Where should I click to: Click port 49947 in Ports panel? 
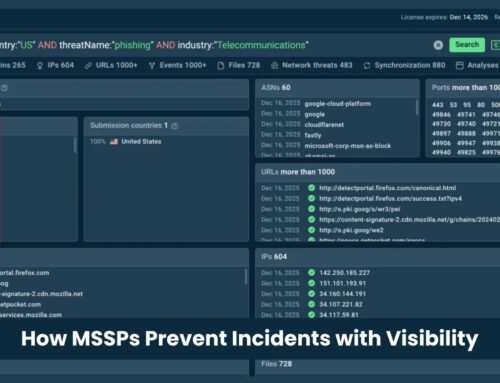[466, 143]
